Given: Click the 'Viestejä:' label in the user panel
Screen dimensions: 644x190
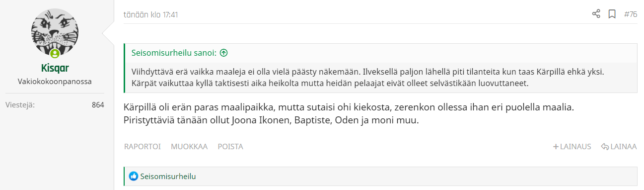Looking at the screenshot, I should pyautogui.click(x=20, y=105).
